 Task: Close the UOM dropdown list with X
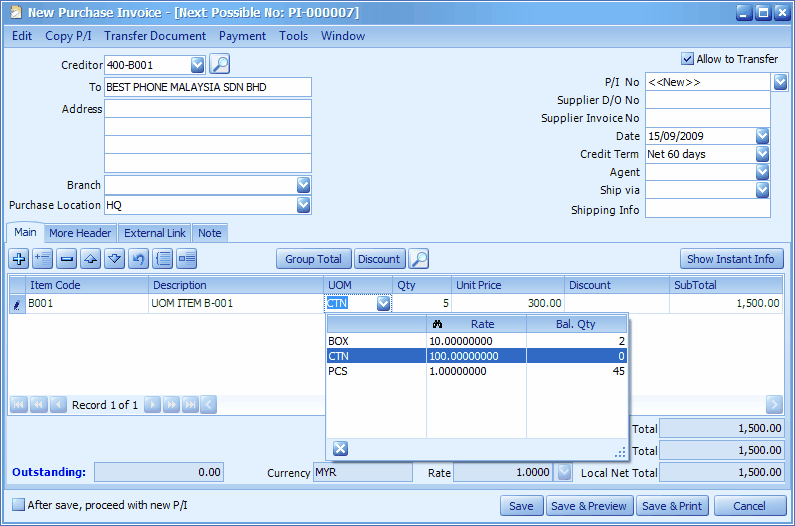coord(340,449)
